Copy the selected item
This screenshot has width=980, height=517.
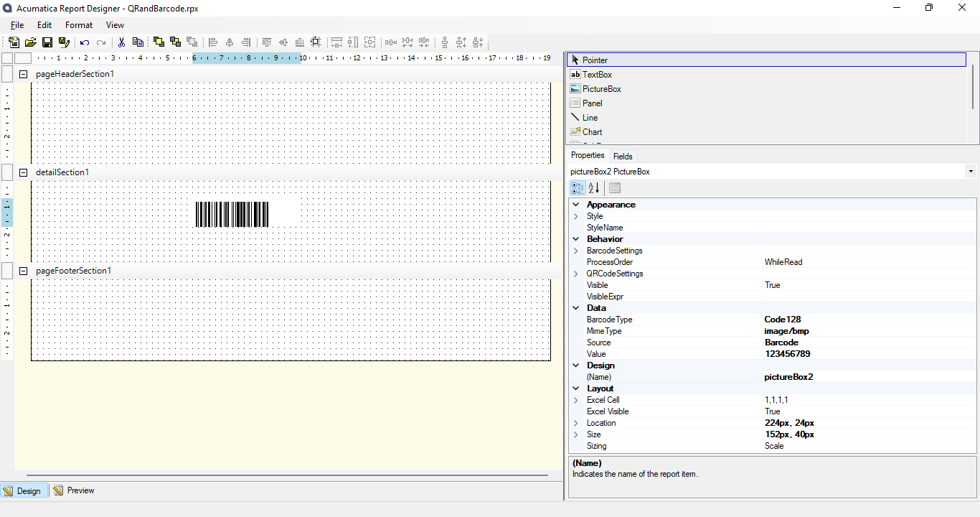click(138, 42)
